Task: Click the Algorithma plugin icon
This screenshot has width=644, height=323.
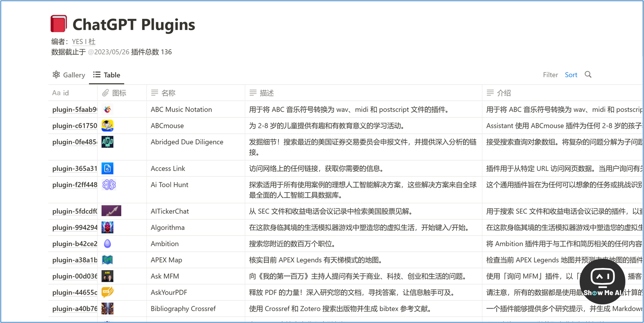Action: (107, 227)
